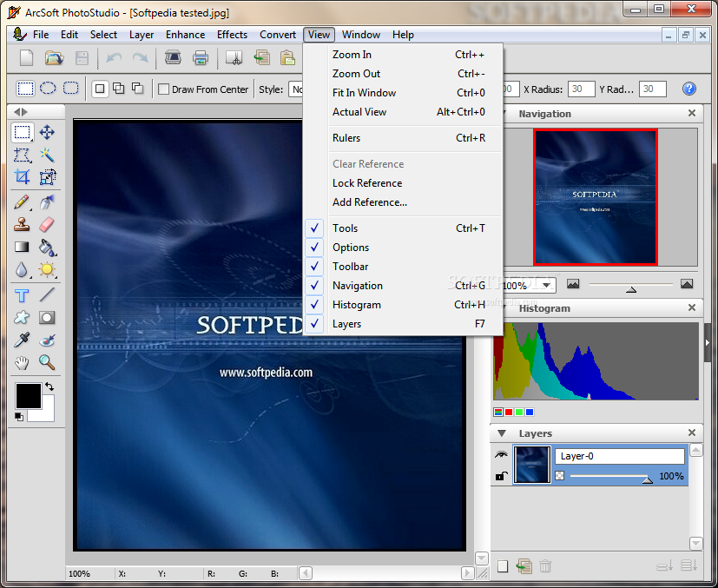Screen dimensions: 718x588
Task: Click the Copy toolbar icon
Action: coord(262,58)
